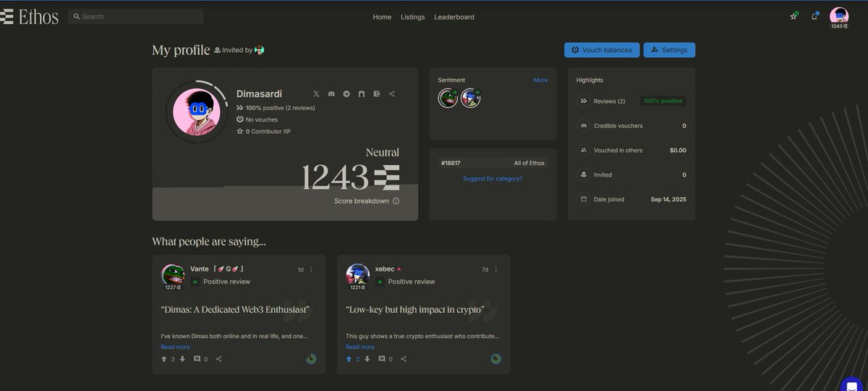Click the #18817 rank text
The image size is (868, 391).
(451, 163)
